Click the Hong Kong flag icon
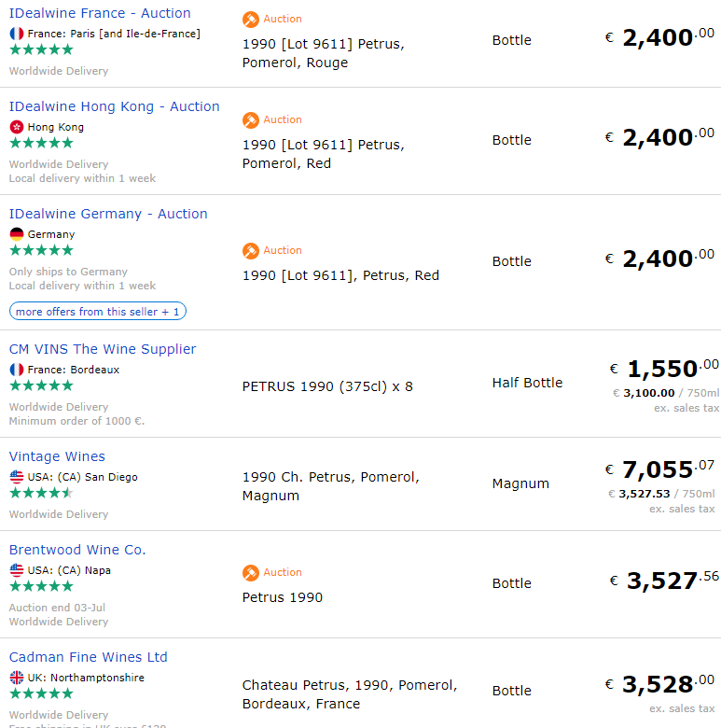The width and height of the screenshot is (721, 728). (17, 127)
